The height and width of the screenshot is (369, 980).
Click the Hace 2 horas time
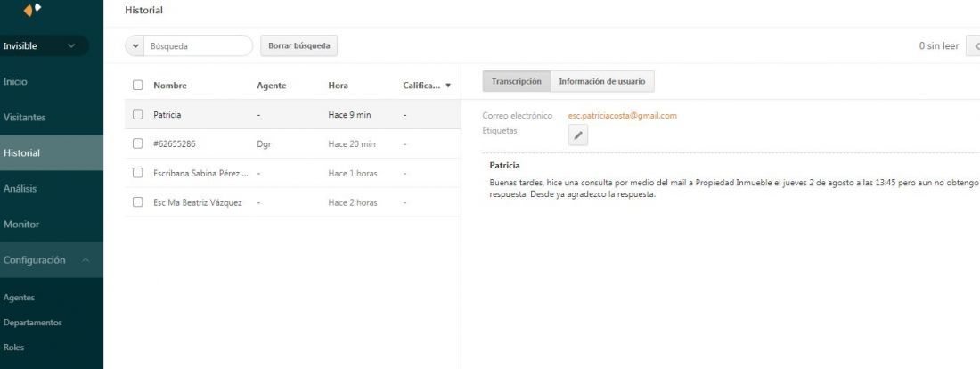click(353, 202)
